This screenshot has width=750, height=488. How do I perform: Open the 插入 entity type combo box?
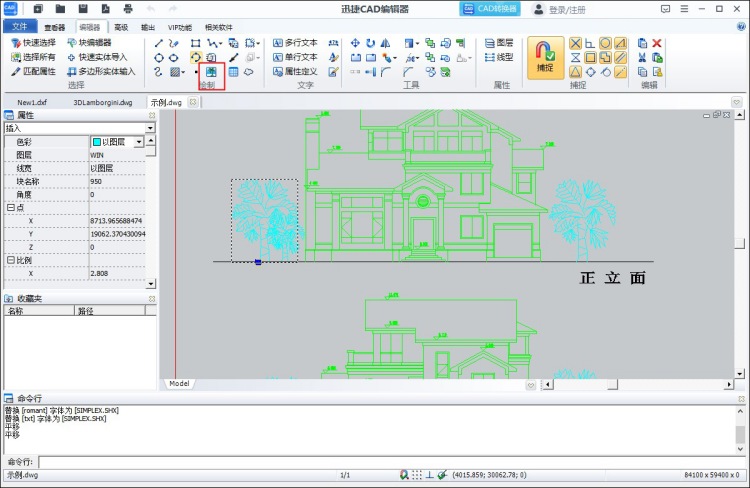point(79,128)
